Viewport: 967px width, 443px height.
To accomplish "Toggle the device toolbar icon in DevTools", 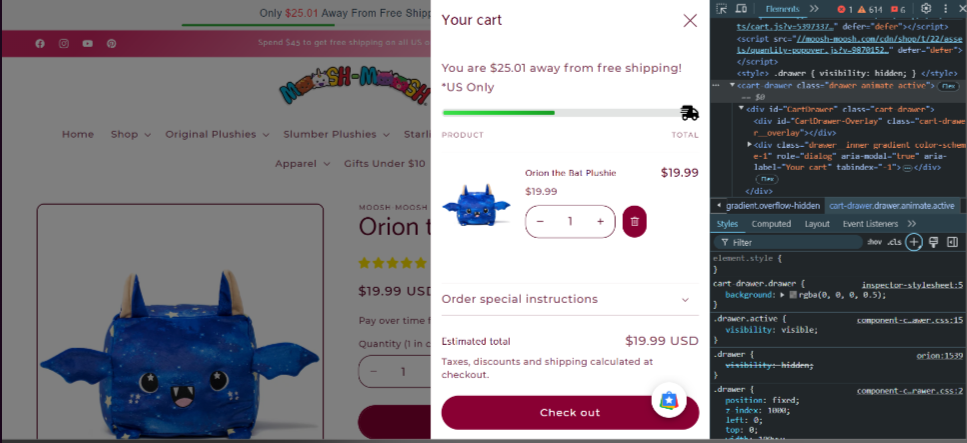I will click(741, 9).
